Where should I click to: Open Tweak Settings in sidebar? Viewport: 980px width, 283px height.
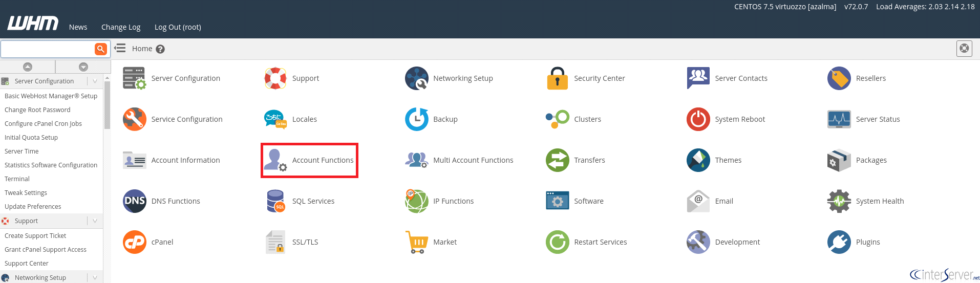[x=26, y=192]
